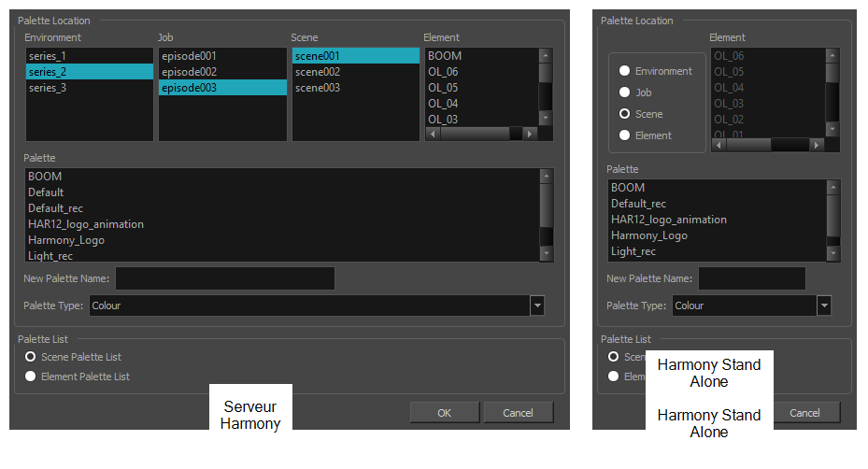Pick scene003 in the Scene list

click(x=355, y=88)
